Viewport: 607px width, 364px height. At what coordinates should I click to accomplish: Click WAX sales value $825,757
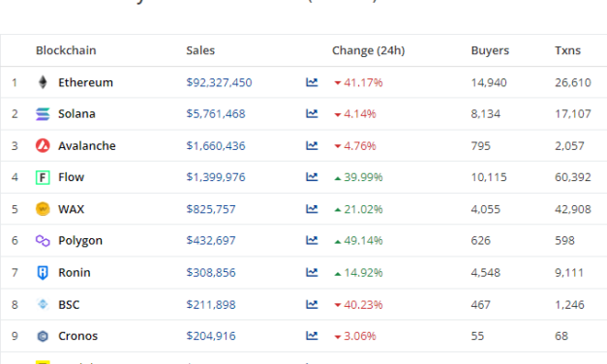click(x=211, y=209)
